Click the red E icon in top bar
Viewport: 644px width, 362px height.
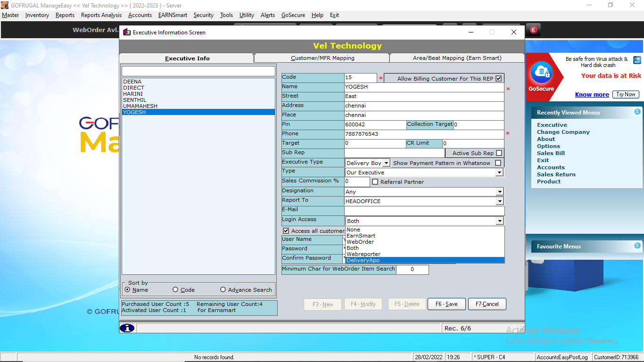(533, 30)
